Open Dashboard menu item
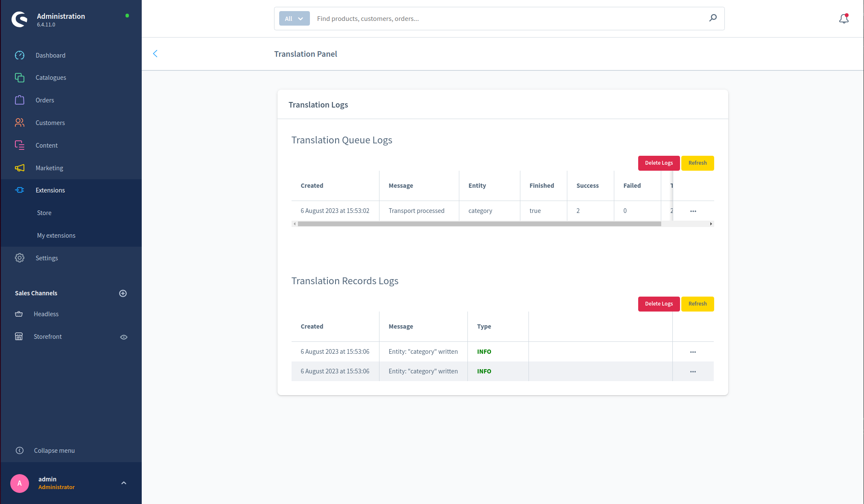Image resolution: width=864 pixels, height=504 pixels. [x=50, y=55]
